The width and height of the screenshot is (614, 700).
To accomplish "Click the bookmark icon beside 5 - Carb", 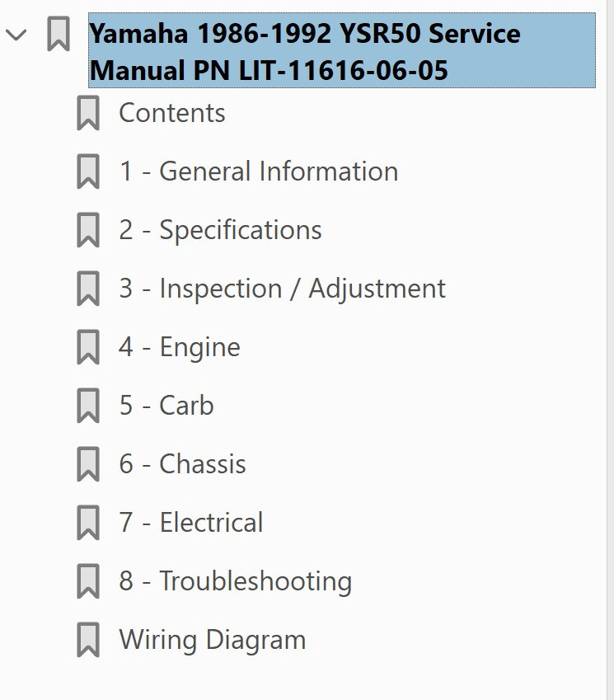I will point(87,406).
